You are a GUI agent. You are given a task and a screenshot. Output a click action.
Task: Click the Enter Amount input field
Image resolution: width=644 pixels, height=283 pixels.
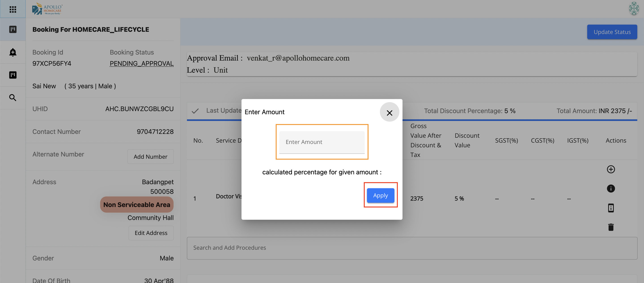tap(322, 142)
